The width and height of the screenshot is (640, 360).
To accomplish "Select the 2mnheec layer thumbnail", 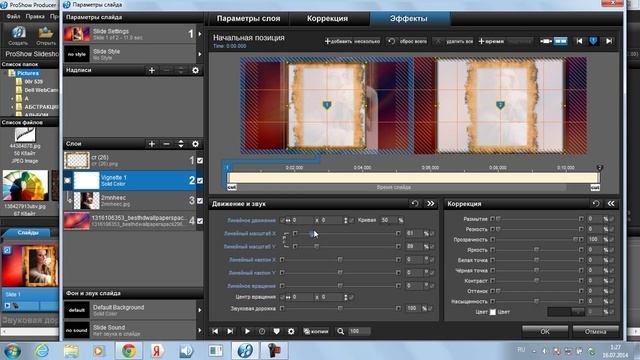I will point(86,200).
